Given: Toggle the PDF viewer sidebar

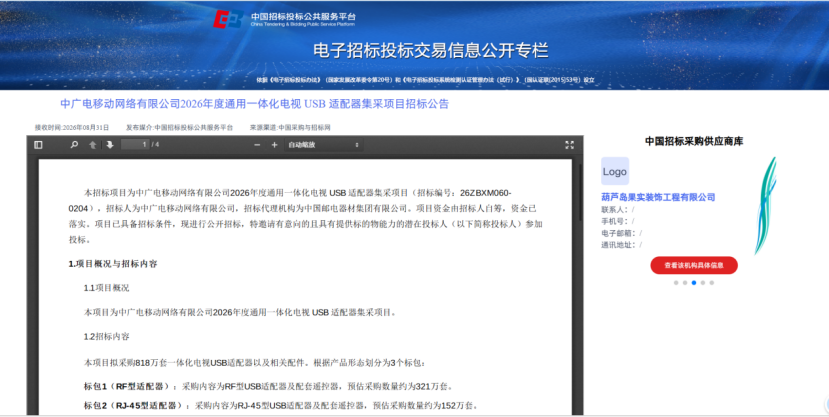Looking at the screenshot, I should point(38,145).
